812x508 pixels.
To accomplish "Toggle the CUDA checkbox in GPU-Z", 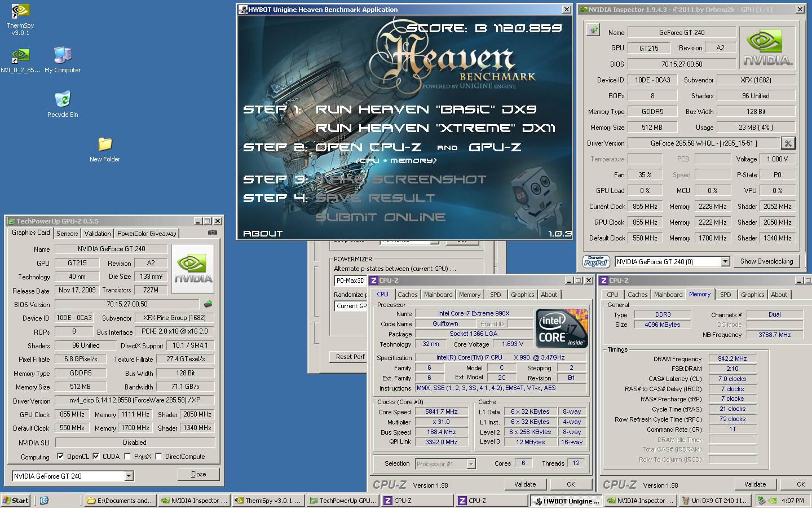I will 96,456.
